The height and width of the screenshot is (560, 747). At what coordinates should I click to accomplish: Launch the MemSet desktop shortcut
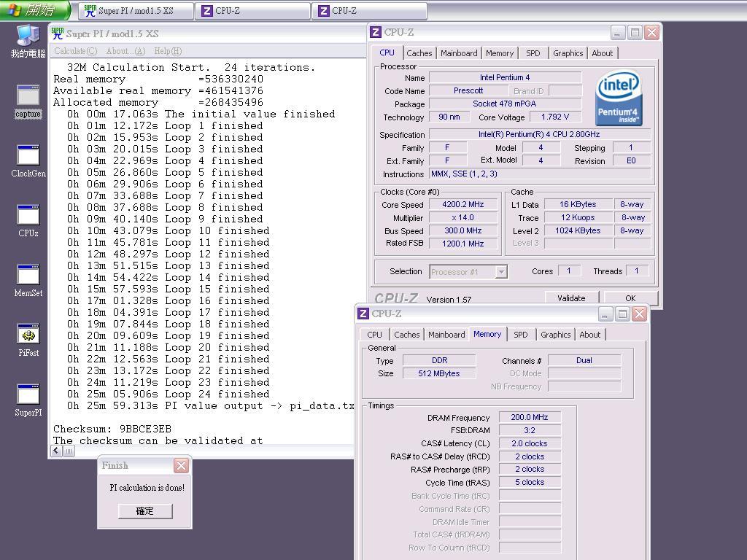(x=28, y=281)
